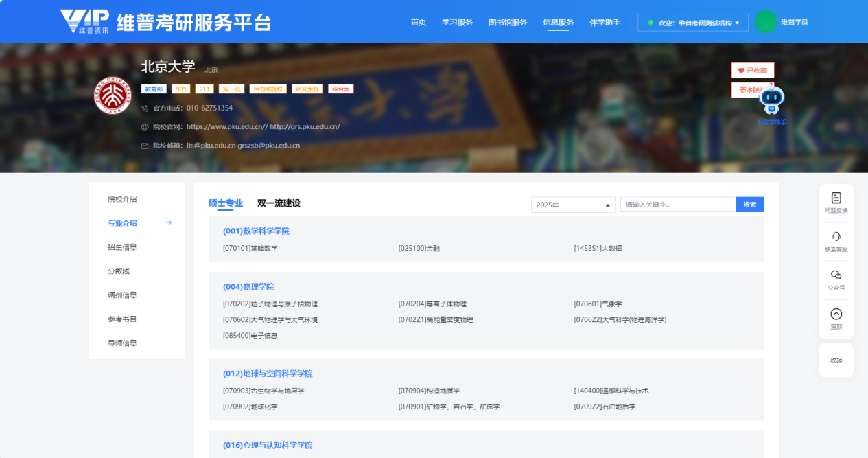Click the green user avatar

click(765, 22)
